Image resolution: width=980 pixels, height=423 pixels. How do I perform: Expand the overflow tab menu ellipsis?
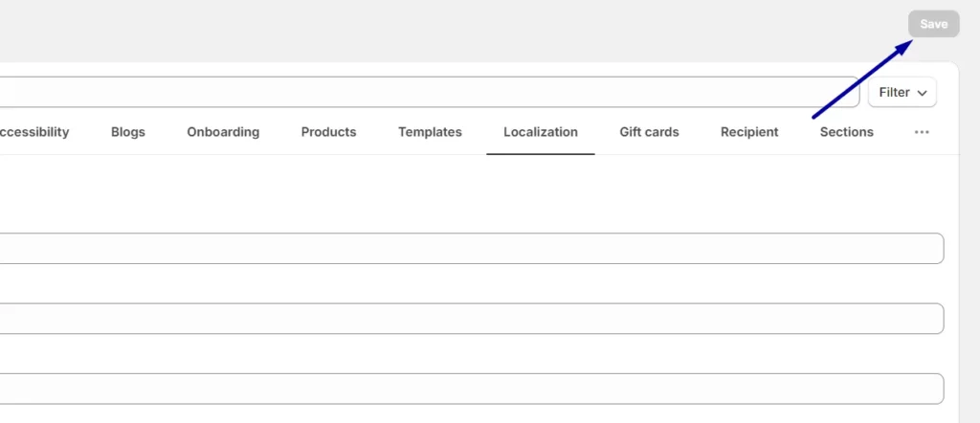point(922,132)
